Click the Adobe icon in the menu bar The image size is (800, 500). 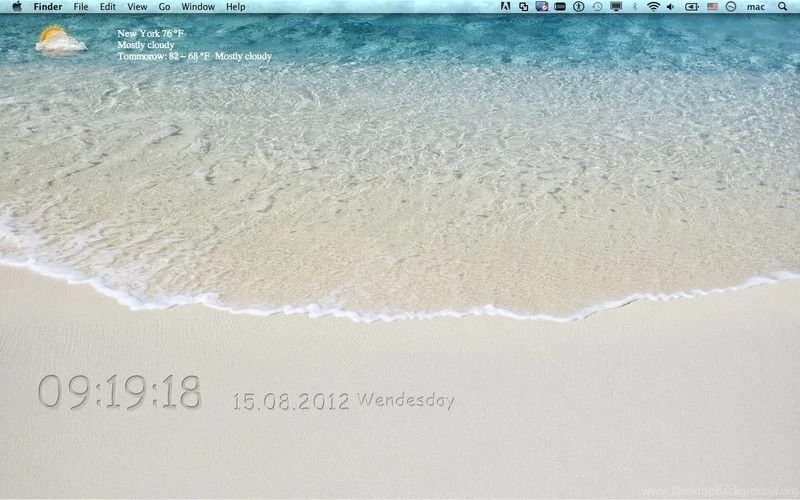(x=505, y=7)
